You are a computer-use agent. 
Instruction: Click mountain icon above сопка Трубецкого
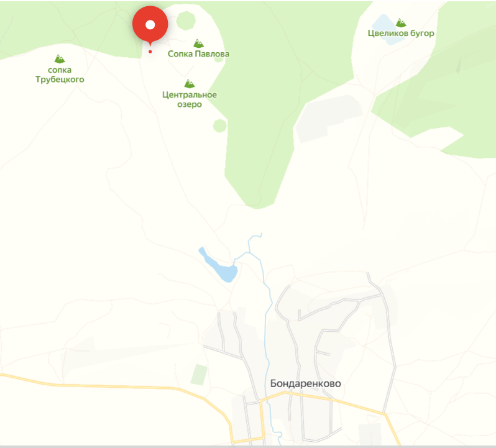tap(59, 59)
